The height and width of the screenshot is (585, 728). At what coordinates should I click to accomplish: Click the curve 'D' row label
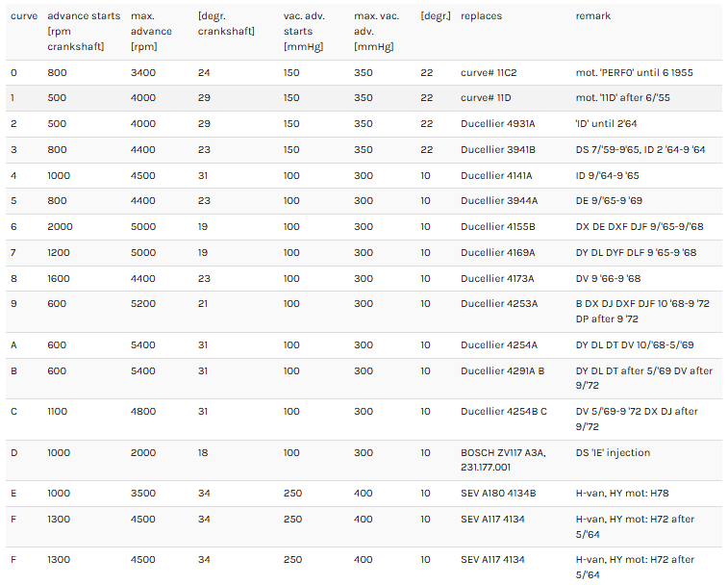tap(13, 452)
